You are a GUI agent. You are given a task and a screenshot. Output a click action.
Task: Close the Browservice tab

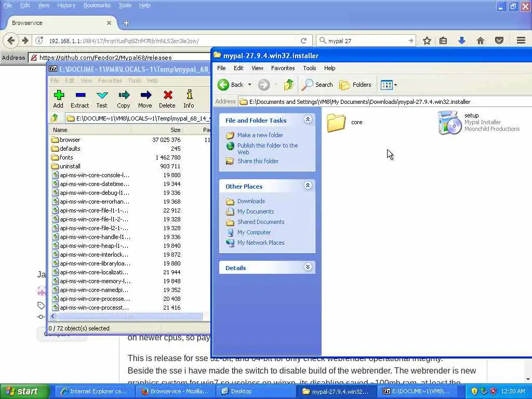coord(109,23)
